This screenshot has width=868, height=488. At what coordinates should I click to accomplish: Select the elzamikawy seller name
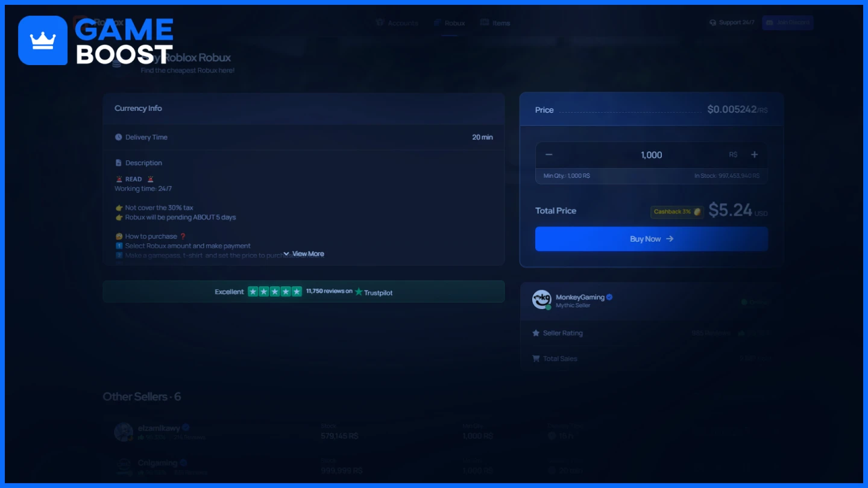coord(159,428)
